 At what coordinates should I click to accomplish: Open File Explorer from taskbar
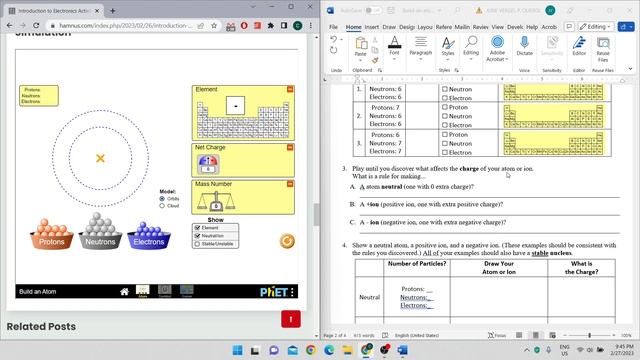347,350
